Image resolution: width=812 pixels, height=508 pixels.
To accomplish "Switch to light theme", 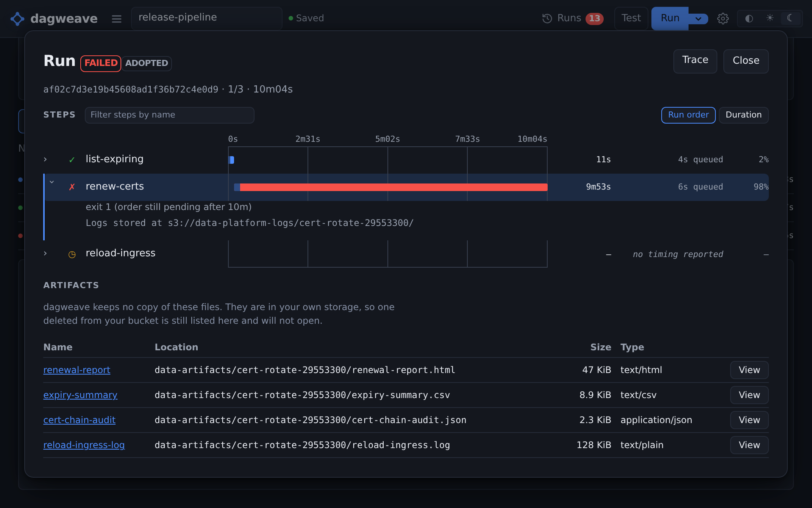I will click(x=770, y=18).
